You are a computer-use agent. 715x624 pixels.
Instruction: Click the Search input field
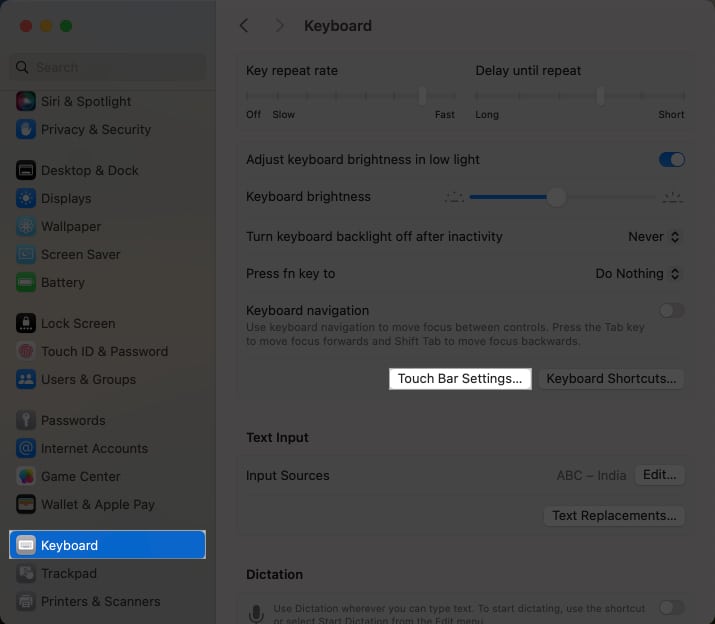point(108,68)
